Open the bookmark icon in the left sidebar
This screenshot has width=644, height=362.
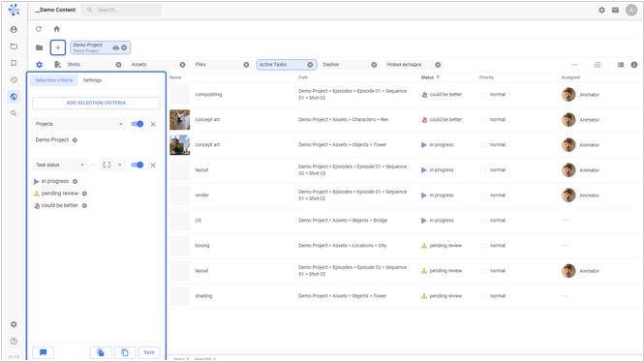[x=14, y=63]
